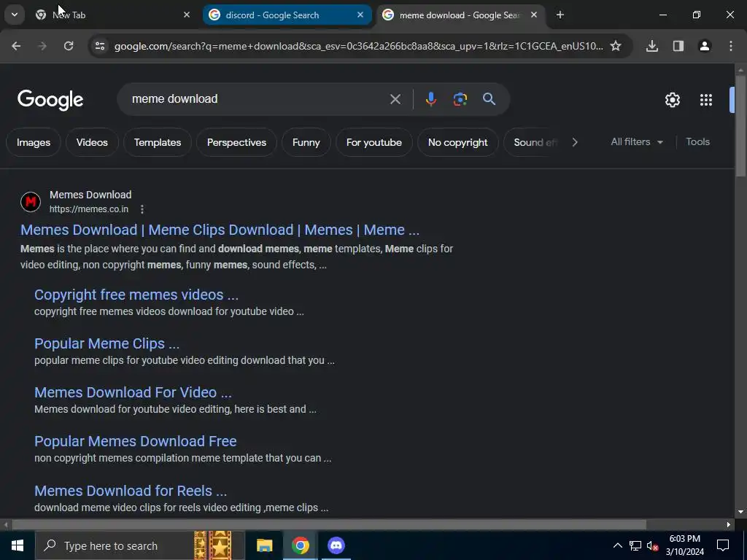
Task: Switch to discord - Google Search tab
Action: pos(287,15)
